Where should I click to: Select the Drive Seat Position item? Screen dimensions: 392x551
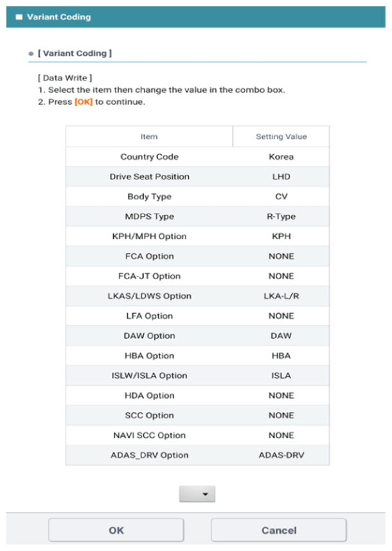tap(149, 176)
